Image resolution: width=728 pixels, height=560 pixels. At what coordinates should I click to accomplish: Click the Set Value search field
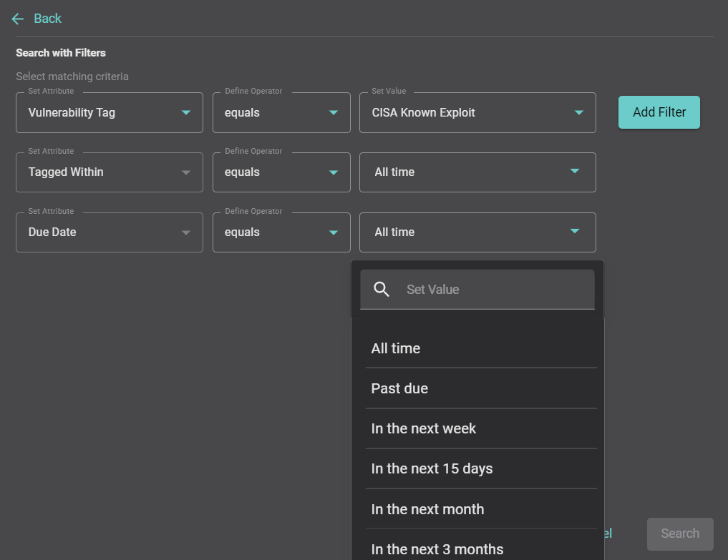(x=477, y=290)
